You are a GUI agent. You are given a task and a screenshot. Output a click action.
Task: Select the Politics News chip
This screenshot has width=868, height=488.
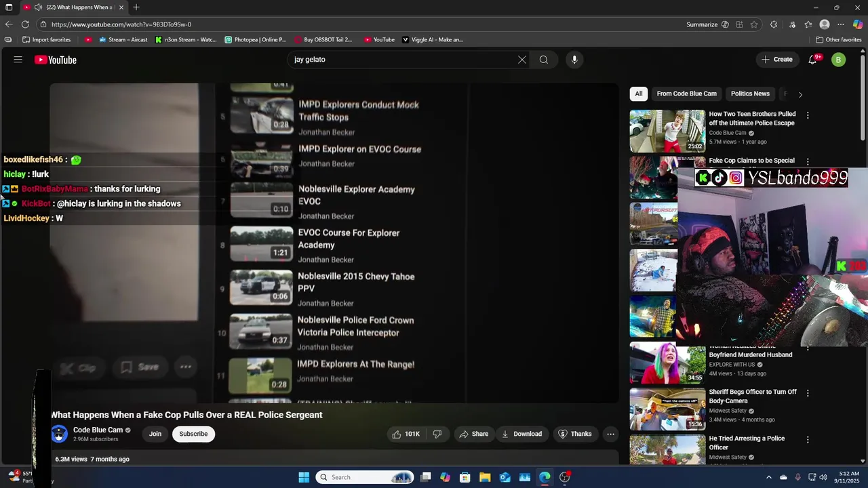pyautogui.click(x=750, y=94)
